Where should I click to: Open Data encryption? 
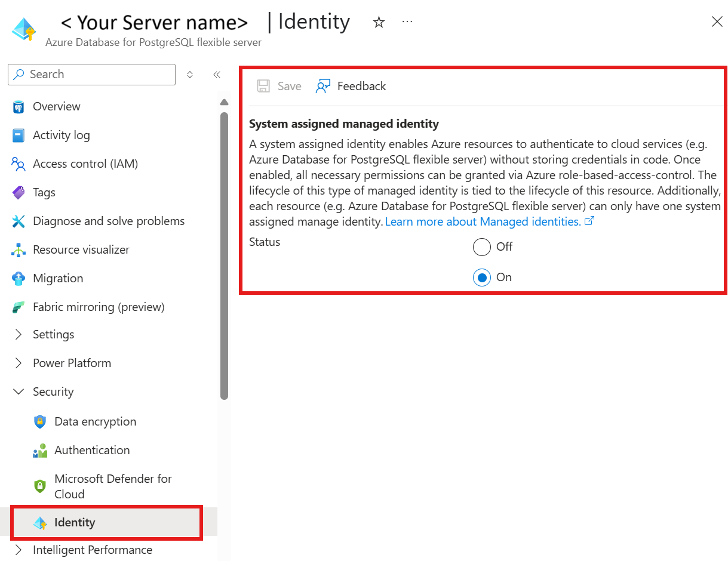(x=96, y=421)
